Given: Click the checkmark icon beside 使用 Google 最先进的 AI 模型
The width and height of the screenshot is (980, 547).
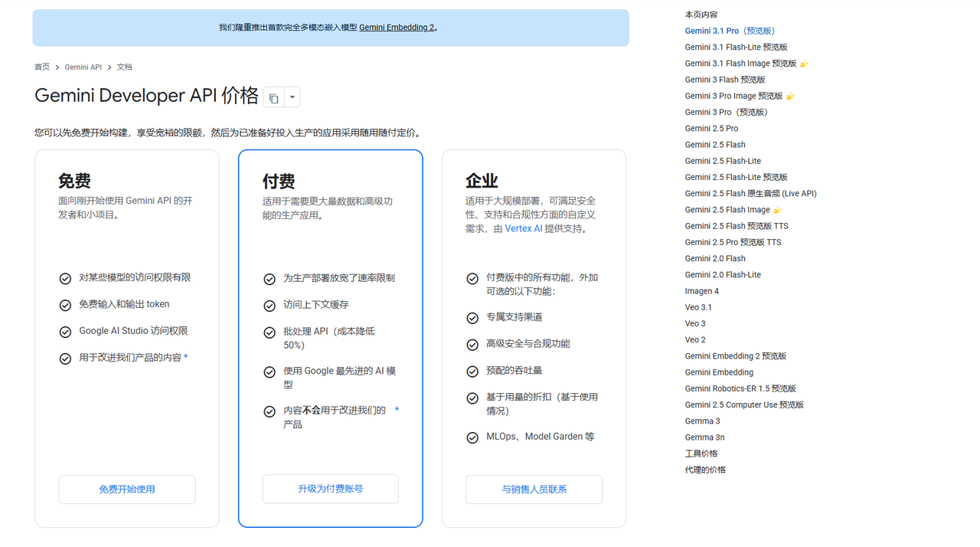Looking at the screenshot, I should pos(269,372).
